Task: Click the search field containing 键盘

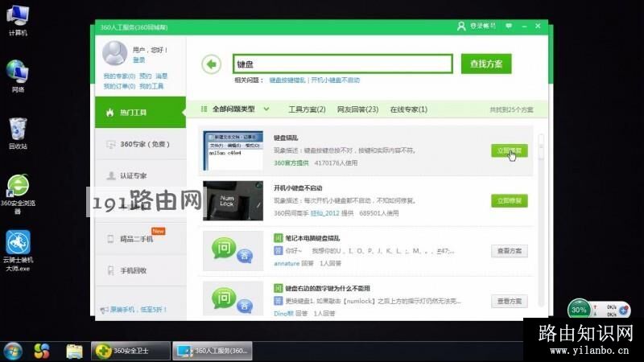Action: click(x=343, y=64)
